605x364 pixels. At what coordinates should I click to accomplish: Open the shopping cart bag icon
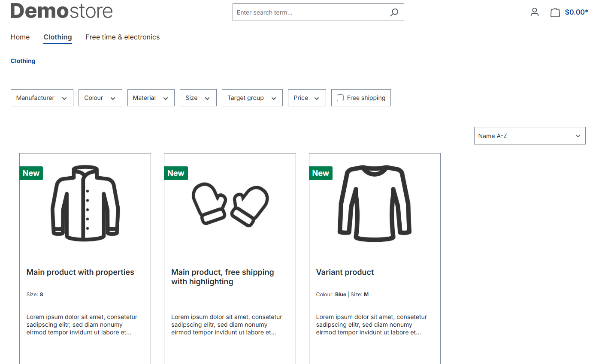tap(555, 12)
